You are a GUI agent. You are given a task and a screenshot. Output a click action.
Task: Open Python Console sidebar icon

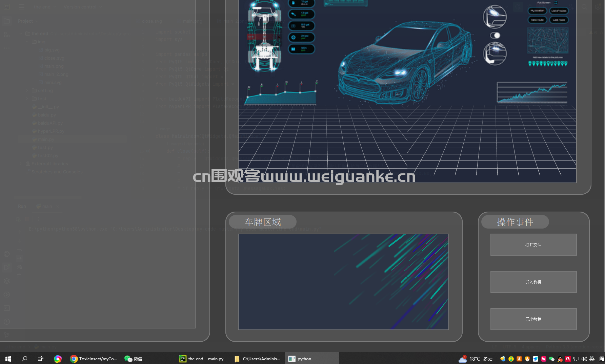[x=7, y=254]
